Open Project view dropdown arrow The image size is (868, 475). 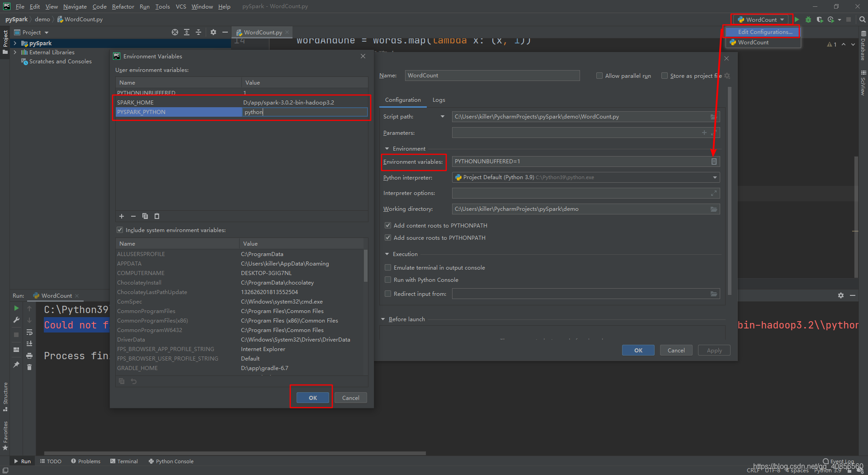[x=47, y=33]
